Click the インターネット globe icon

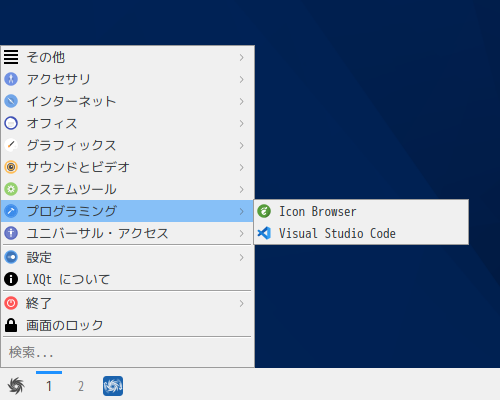pyautogui.click(x=11, y=101)
